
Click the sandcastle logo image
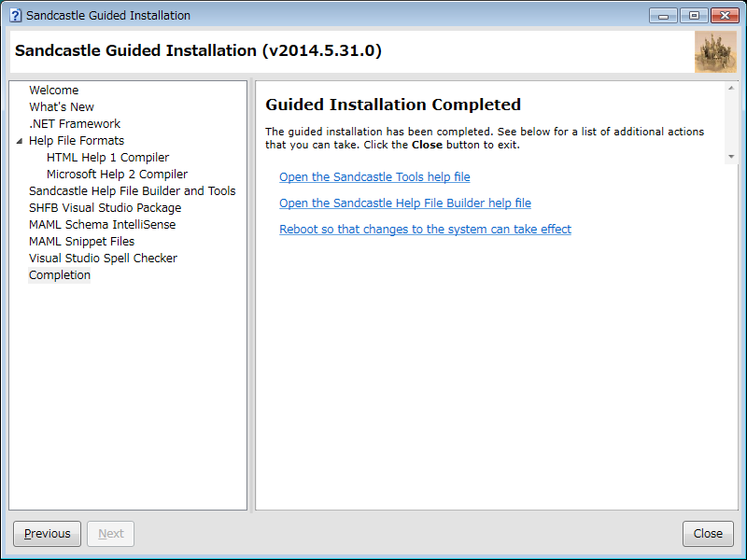[x=715, y=52]
